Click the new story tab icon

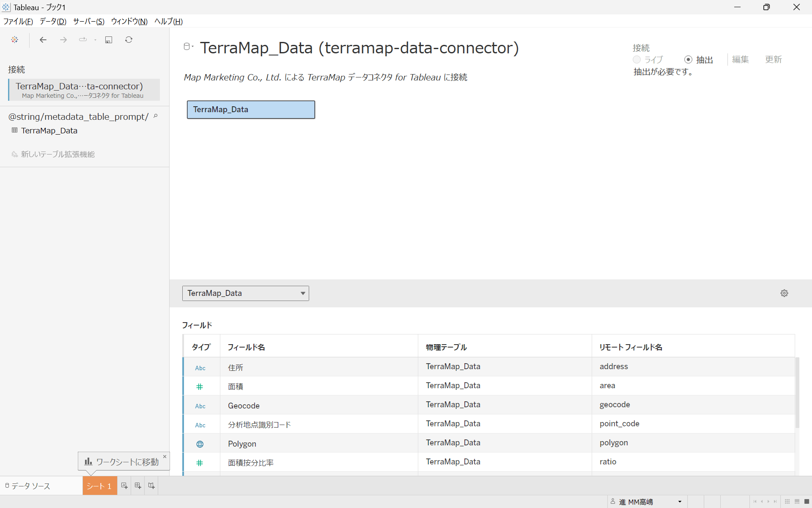pyautogui.click(x=151, y=486)
